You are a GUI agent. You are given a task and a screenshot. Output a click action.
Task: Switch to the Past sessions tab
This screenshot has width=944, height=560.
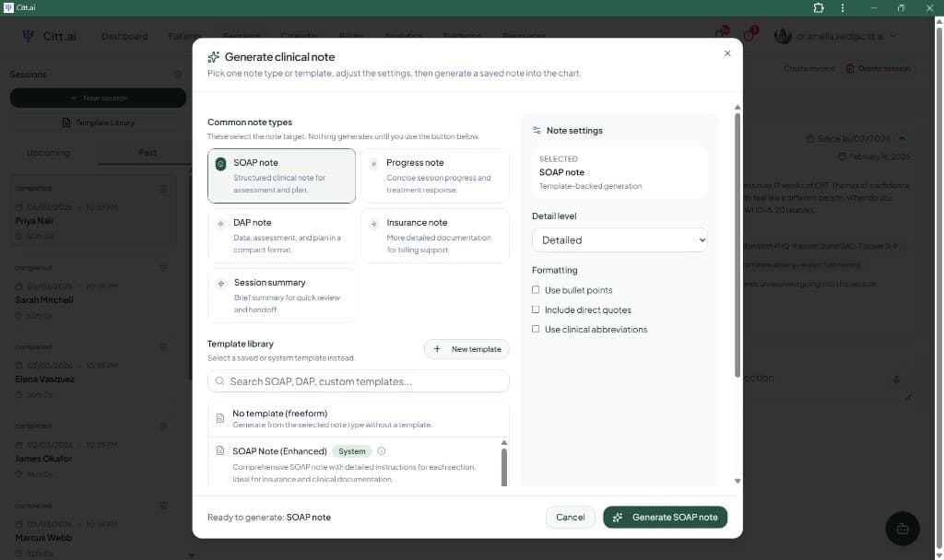[147, 153]
